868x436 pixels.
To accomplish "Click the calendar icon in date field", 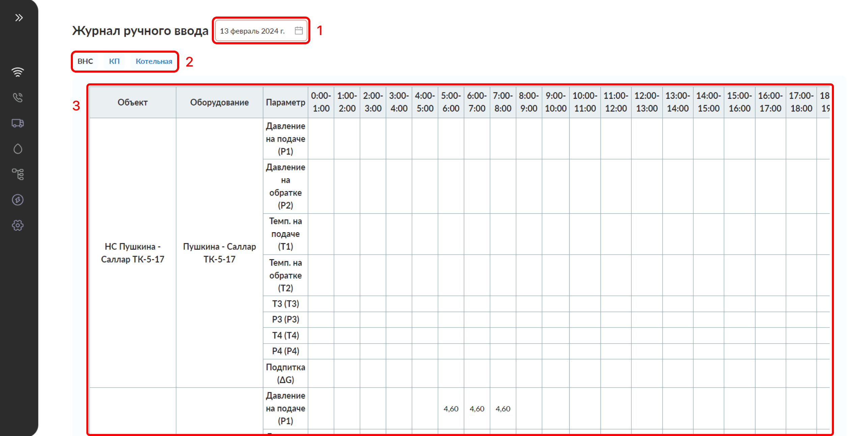I will [299, 31].
